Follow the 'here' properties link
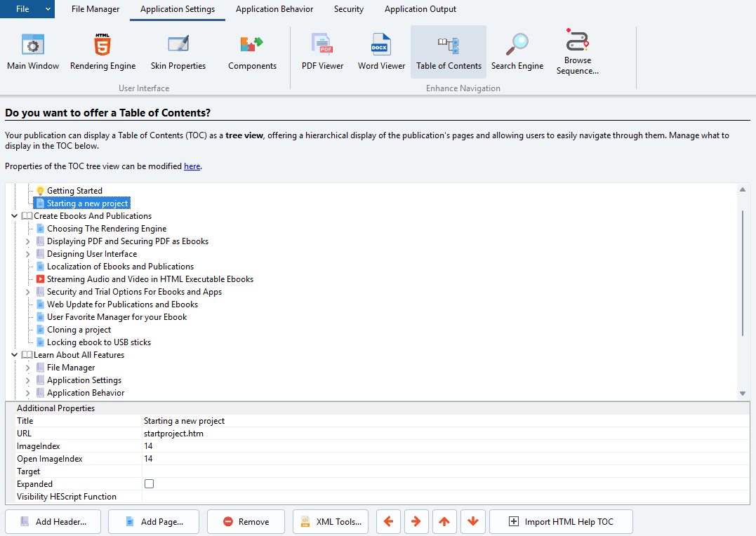The height and width of the screenshot is (536, 756). tap(192, 166)
